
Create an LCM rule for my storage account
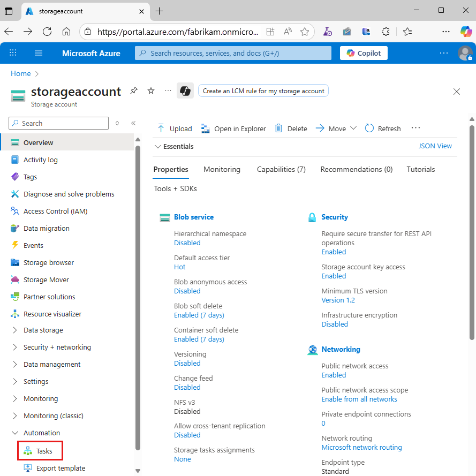[263, 91]
